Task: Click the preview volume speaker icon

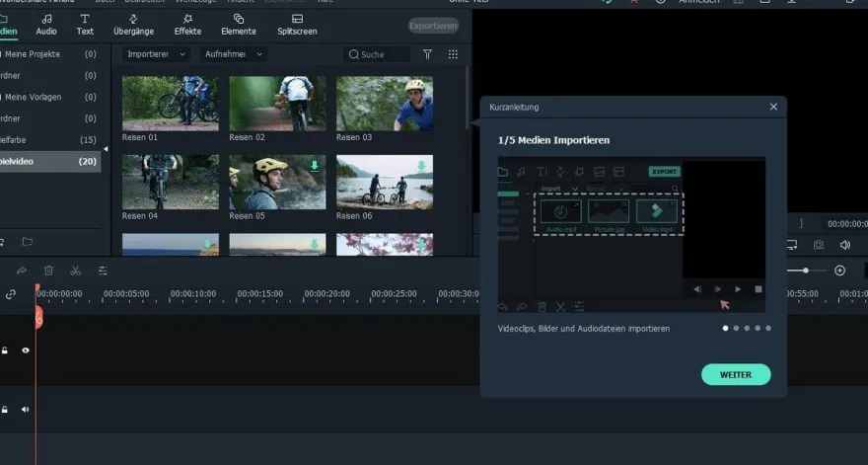Action: coord(844,245)
